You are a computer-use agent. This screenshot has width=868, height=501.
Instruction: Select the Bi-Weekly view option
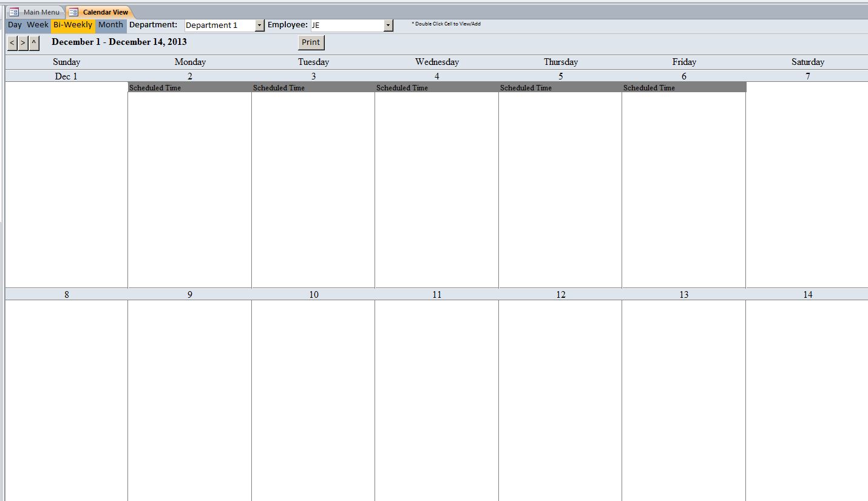[73, 25]
